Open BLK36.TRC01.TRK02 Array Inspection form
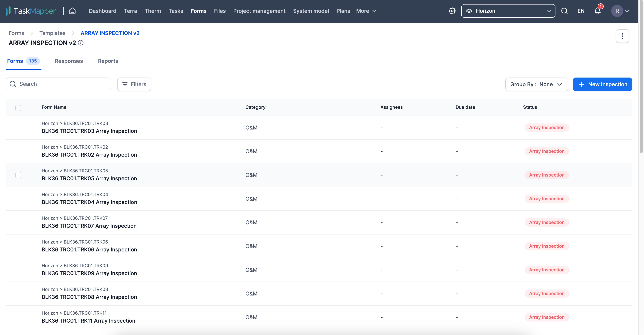Image resolution: width=644 pixels, height=335 pixels. (89, 155)
